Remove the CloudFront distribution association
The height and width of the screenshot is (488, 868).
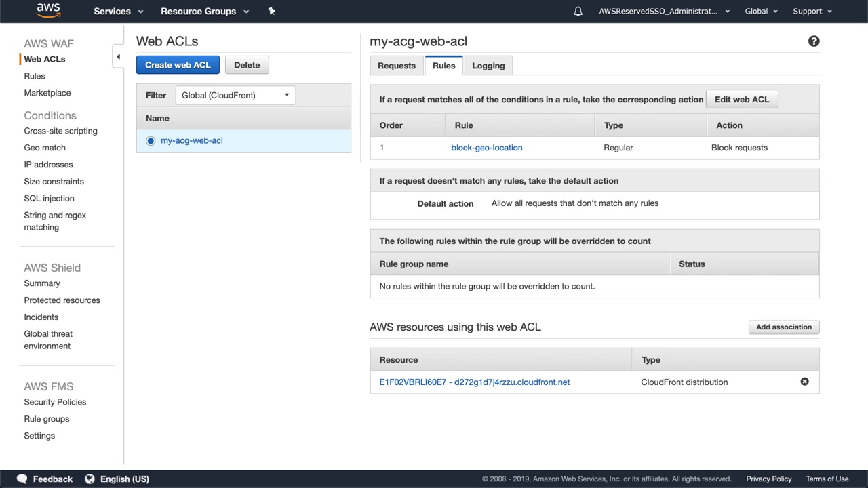pos(804,382)
